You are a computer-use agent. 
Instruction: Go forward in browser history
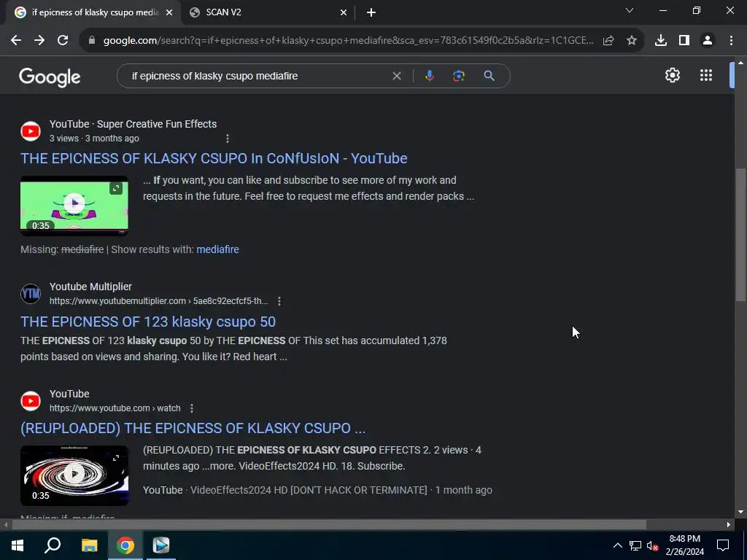[39, 41]
